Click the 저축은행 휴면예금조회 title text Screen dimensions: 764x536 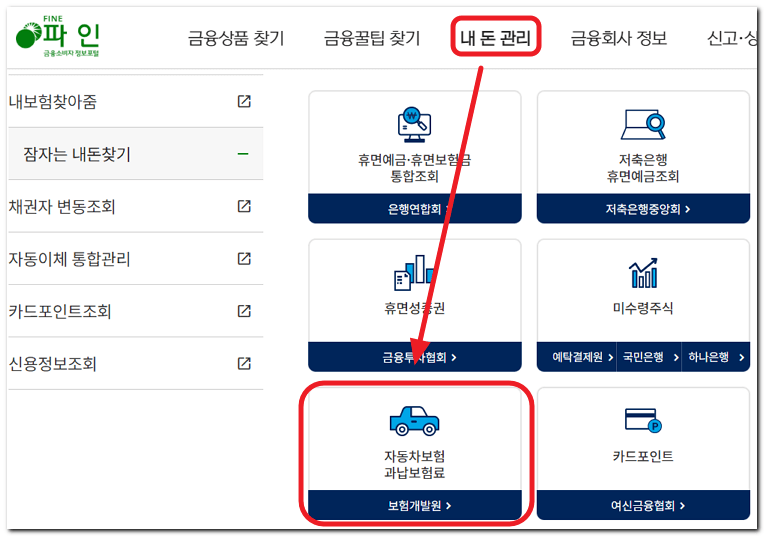[x=643, y=168]
